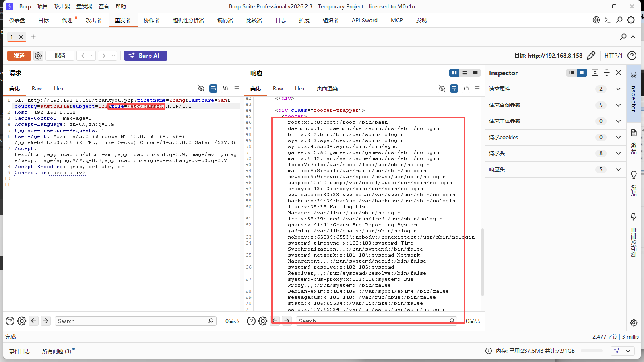Toggle hidden characters display in request panel

(x=201, y=88)
